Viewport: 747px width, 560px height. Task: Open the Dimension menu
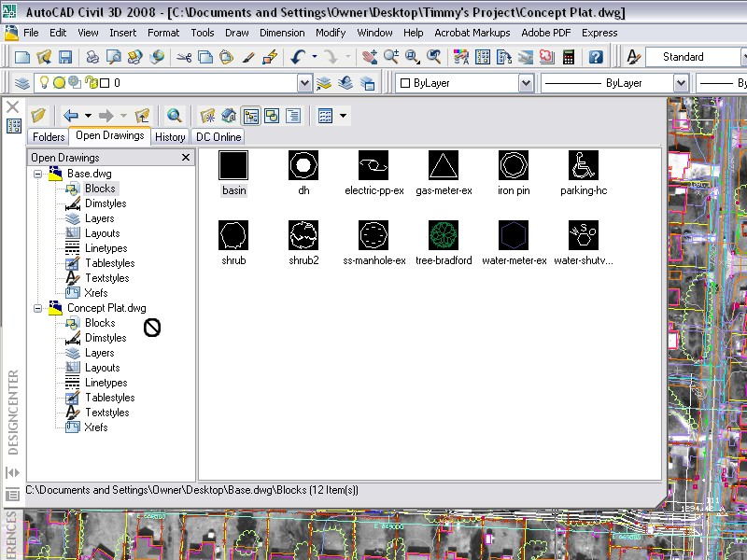click(281, 33)
